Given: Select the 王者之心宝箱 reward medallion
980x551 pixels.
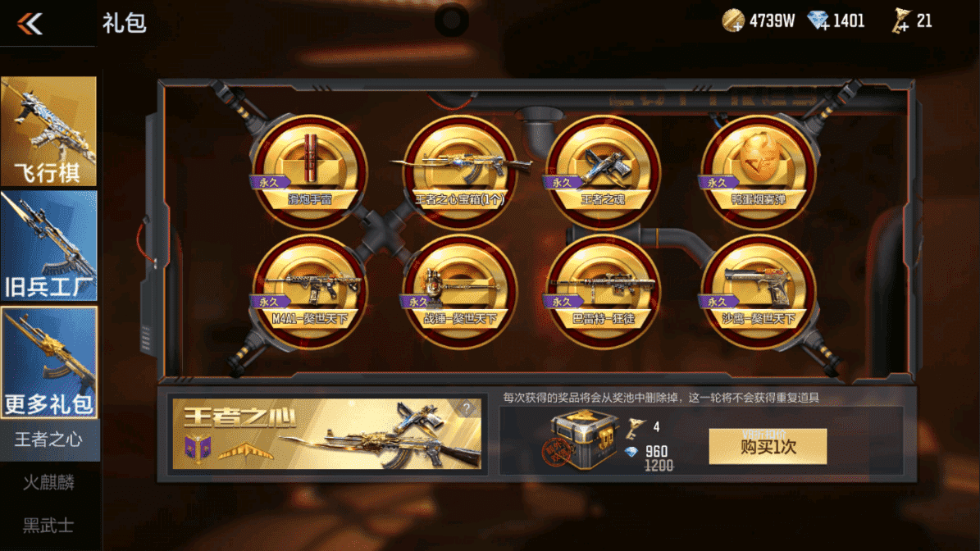Looking at the screenshot, I should click(461, 171).
